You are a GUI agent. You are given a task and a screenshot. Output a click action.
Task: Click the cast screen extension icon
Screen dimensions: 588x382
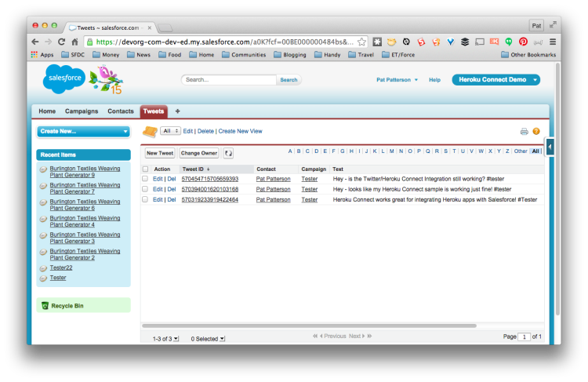(x=480, y=42)
